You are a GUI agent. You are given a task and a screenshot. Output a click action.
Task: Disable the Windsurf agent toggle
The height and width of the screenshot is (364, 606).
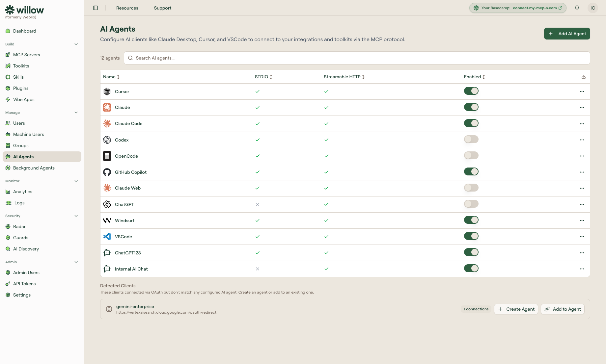coord(471,220)
